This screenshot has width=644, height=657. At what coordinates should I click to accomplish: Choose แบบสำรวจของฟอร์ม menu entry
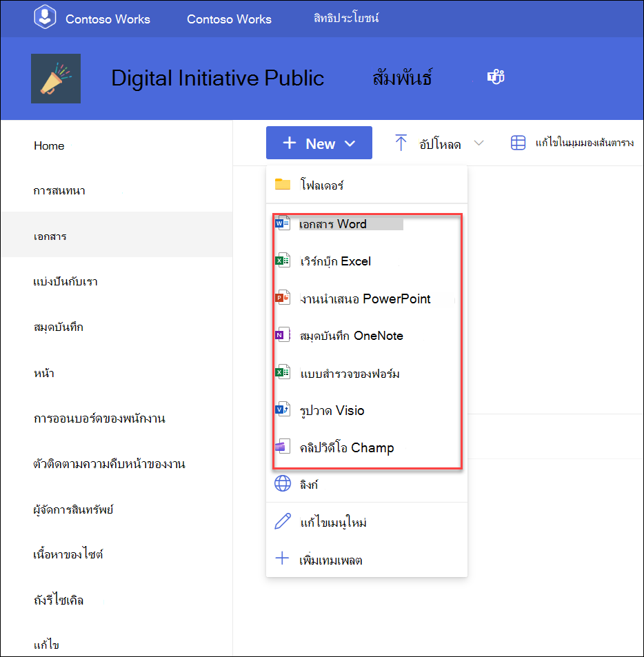[367, 373]
